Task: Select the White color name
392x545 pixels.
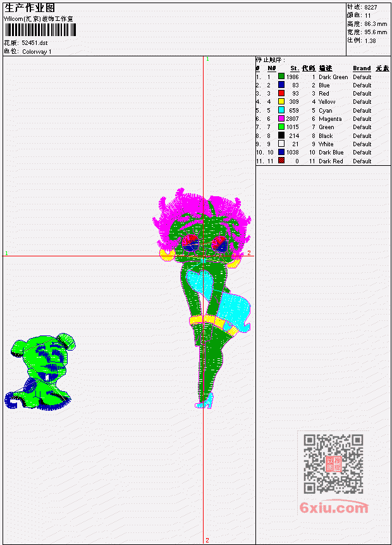Action: click(x=326, y=144)
